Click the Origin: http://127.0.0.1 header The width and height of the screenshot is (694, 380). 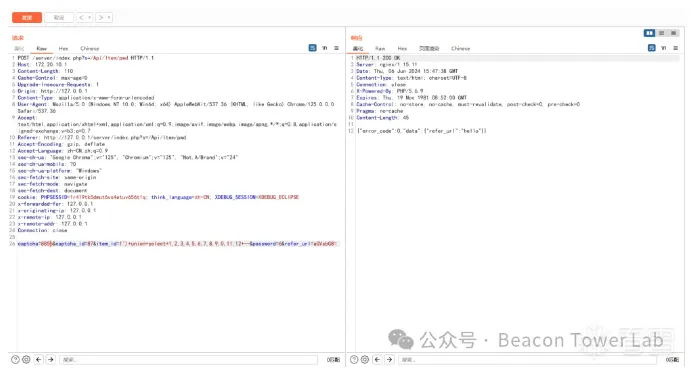(52, 91)
